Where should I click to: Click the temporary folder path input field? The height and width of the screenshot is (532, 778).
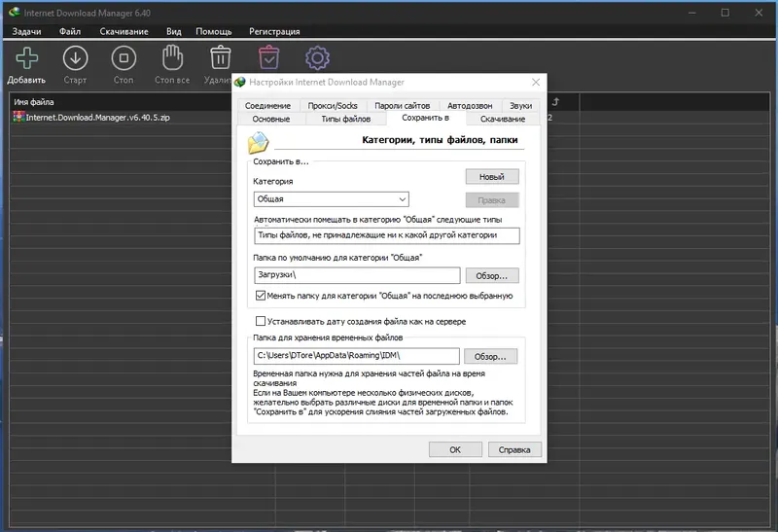(x=356, y=356)
